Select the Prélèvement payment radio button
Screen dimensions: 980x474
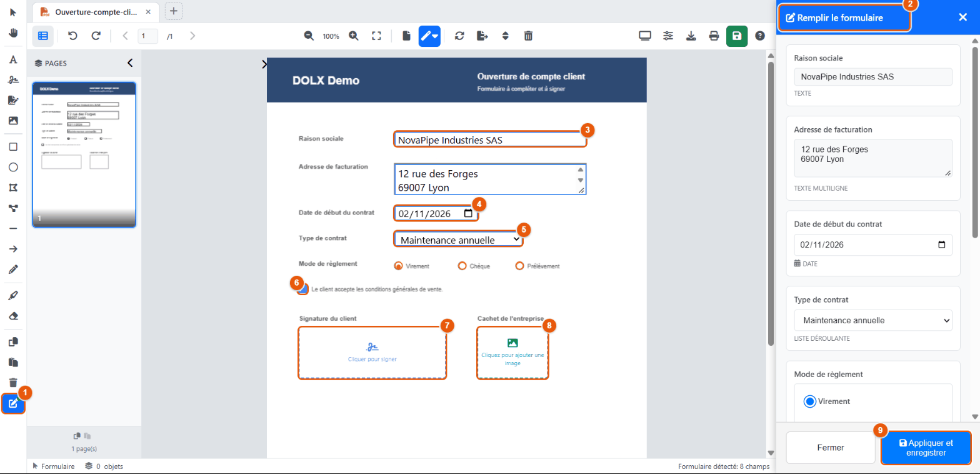pyautogui.click(x=519, y=266)
